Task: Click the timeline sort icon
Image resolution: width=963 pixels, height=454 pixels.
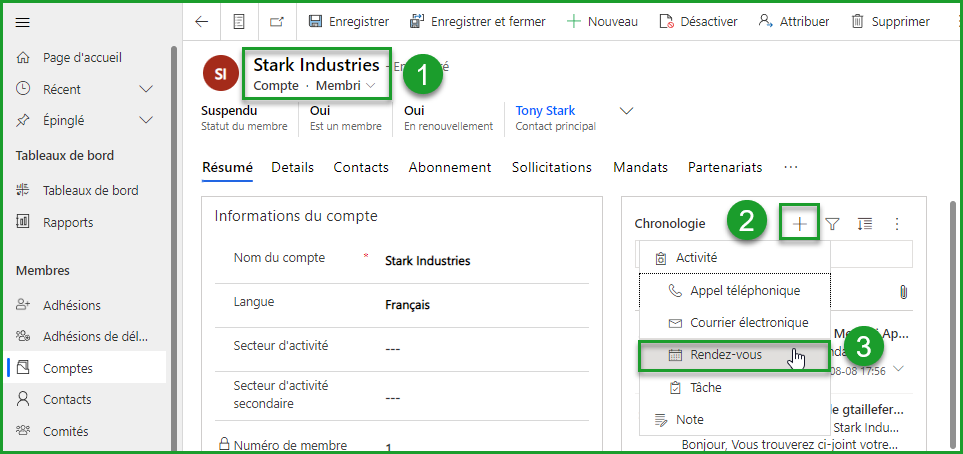Action: pos(865,224)
